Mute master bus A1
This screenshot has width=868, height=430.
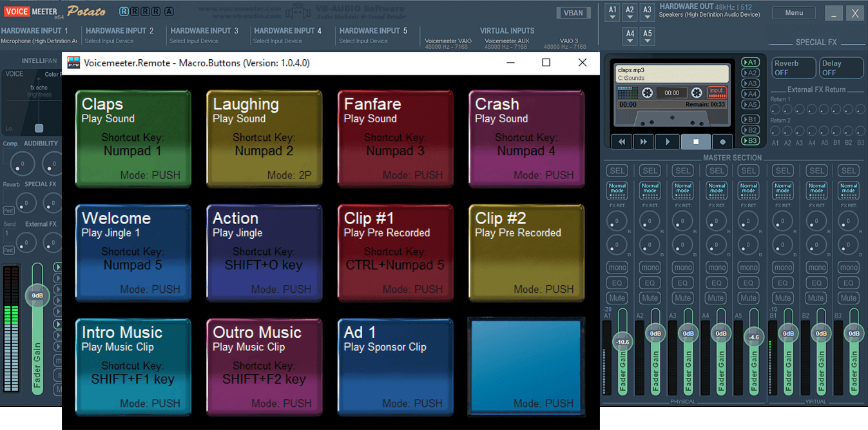tap(617, 298)
